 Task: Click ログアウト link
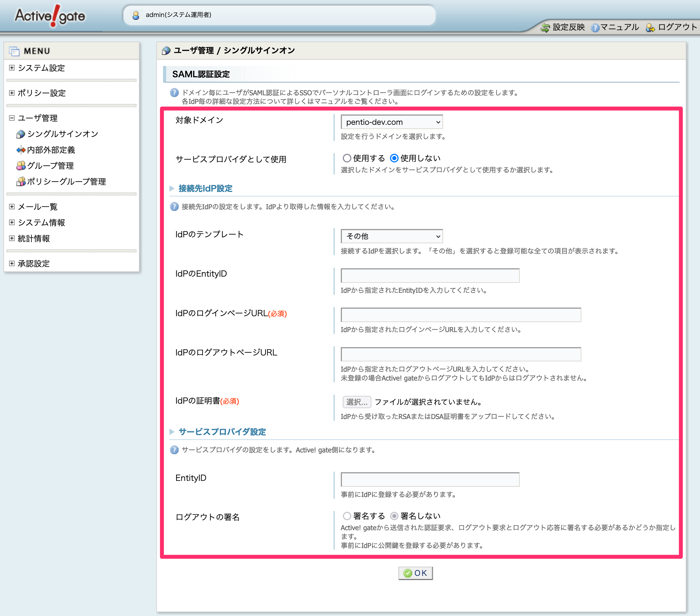coord(677,27)
